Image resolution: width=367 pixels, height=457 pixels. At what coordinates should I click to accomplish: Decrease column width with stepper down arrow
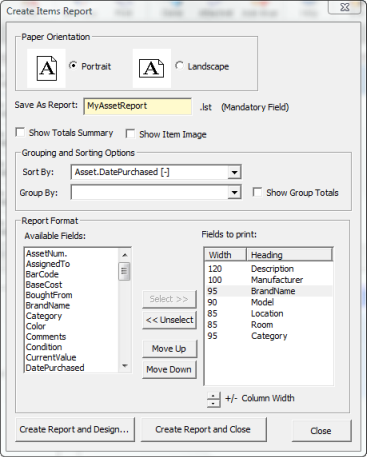(213, 403)
